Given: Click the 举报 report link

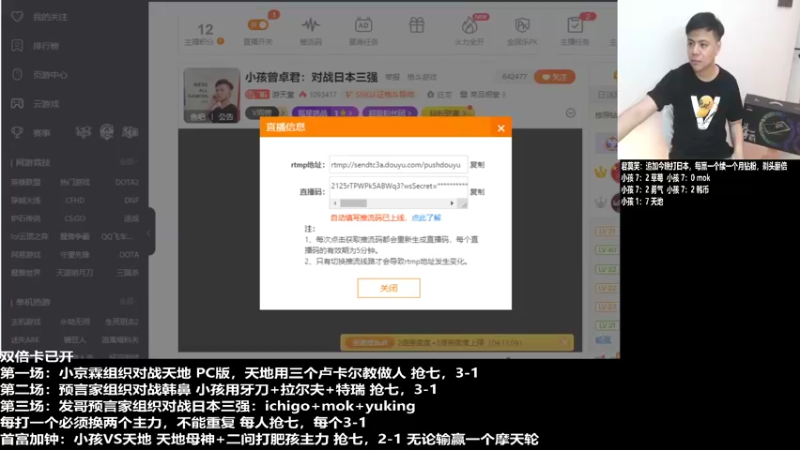Looking at the screenshot, I should 392,77.
